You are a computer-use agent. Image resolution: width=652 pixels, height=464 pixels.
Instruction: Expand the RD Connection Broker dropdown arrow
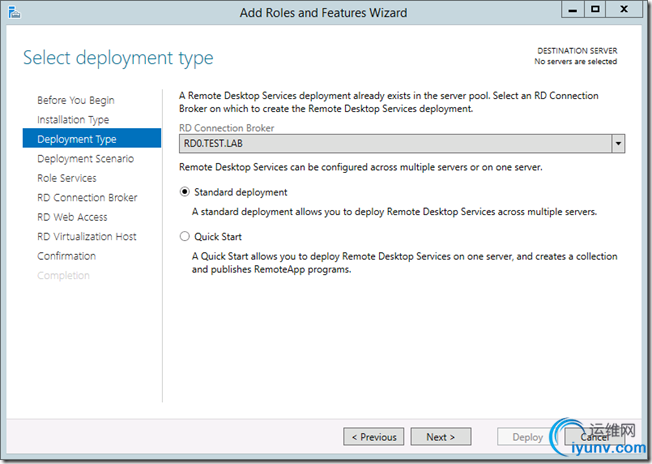point(619,144)
